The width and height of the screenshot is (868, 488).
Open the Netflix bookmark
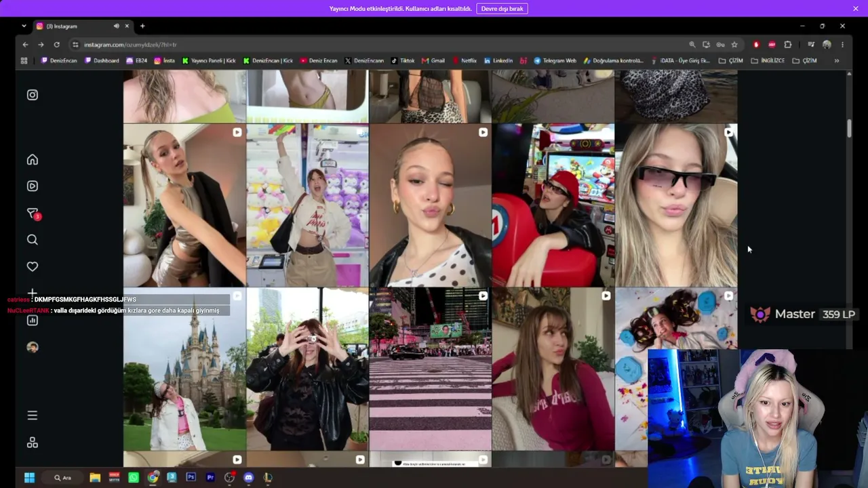(465, 60)
